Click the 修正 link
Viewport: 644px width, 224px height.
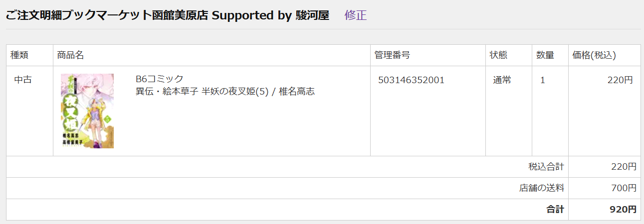pyautogui.click(x=356, y=15)
